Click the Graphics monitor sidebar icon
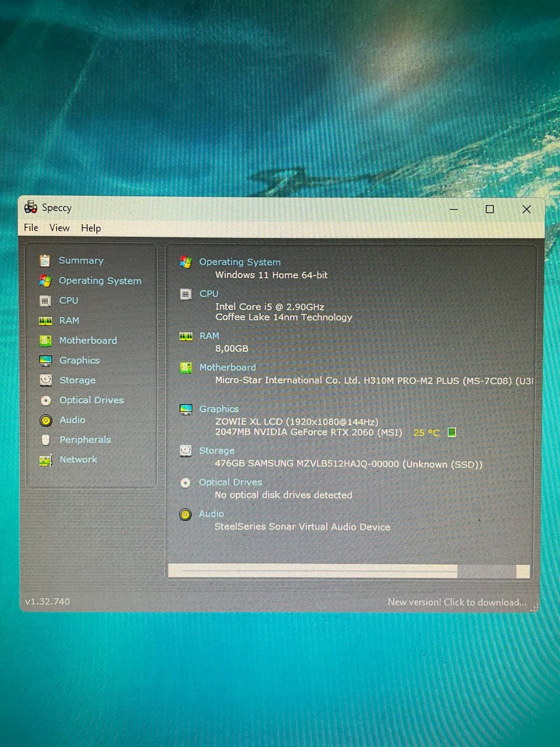The width and height of the screenshot is (560, 747). point(45,361)
